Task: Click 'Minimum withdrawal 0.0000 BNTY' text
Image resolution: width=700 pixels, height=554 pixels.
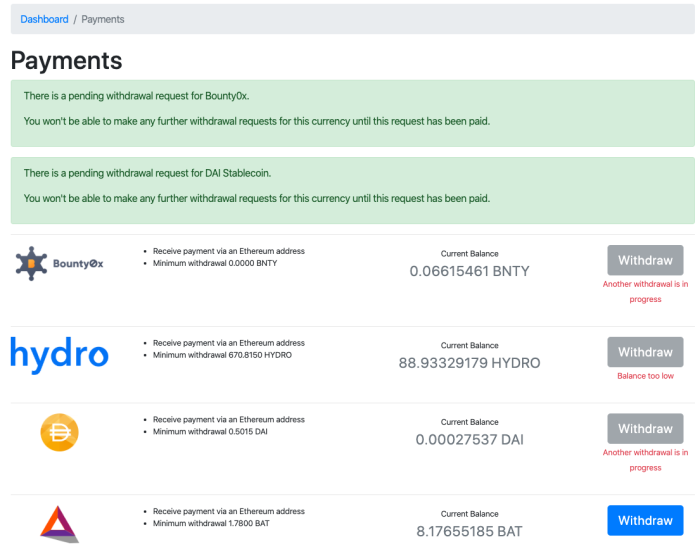Action: pyautogui.click(x=215, y=263)
